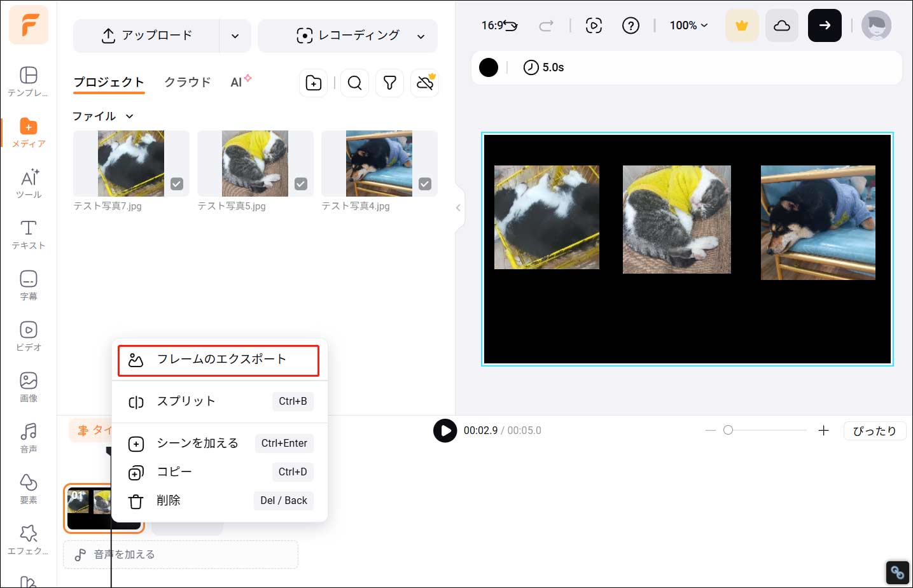Expand the レコーディング dropdown
This screenshot has height=588, width=913.
coord(421,36)
